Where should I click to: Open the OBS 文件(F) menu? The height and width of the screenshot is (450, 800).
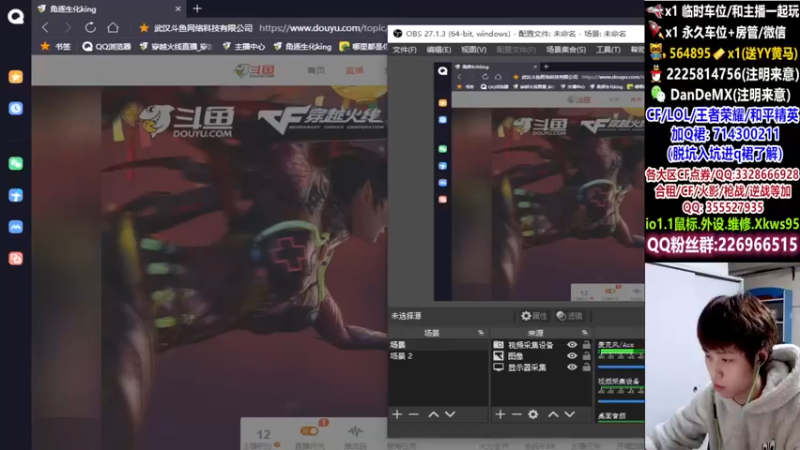click(x=405, y=49)
